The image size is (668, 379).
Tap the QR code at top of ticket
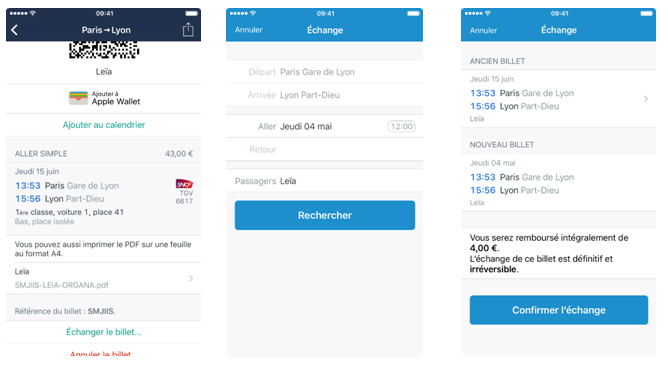coord(104,50)
